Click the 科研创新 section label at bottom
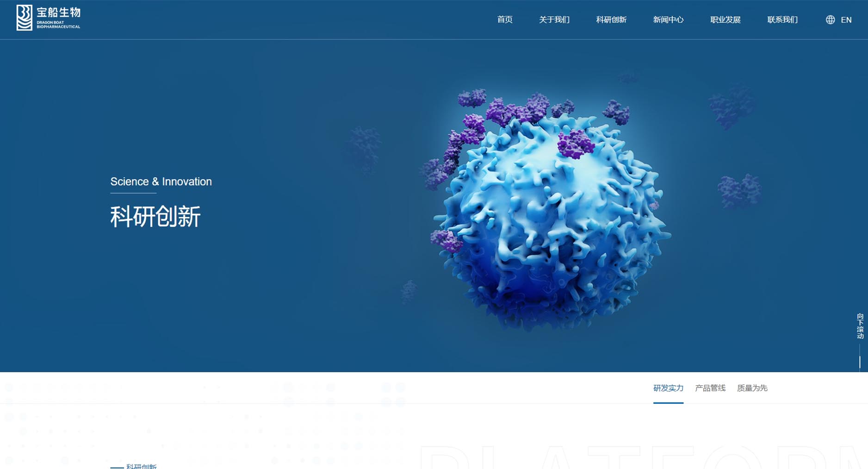 click(141, 466)
